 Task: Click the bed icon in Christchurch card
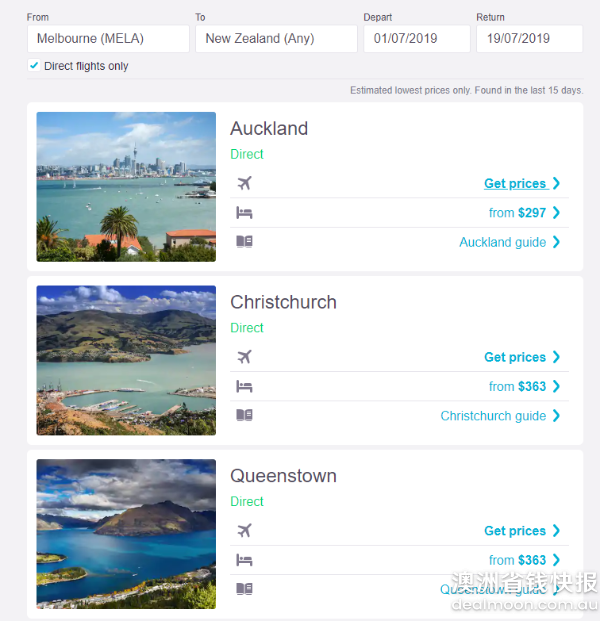click(244, 386)
